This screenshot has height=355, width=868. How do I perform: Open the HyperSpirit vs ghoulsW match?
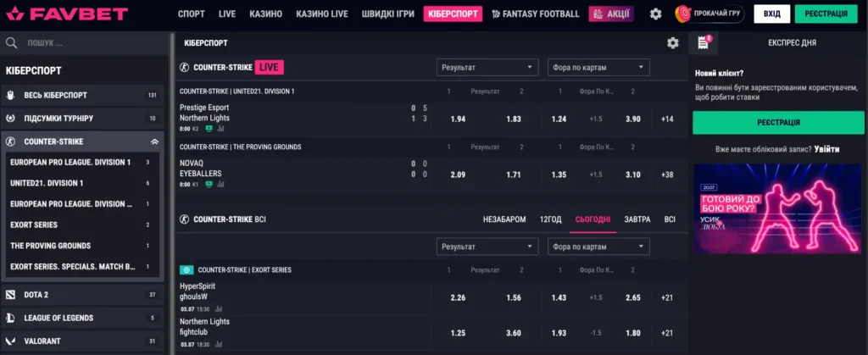click(x=198, y=291)
